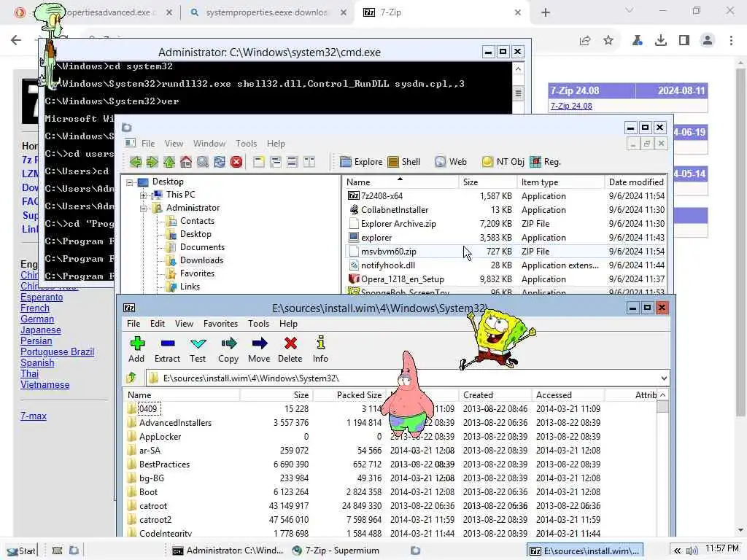Open View menu in explorer window

(174, 144)
